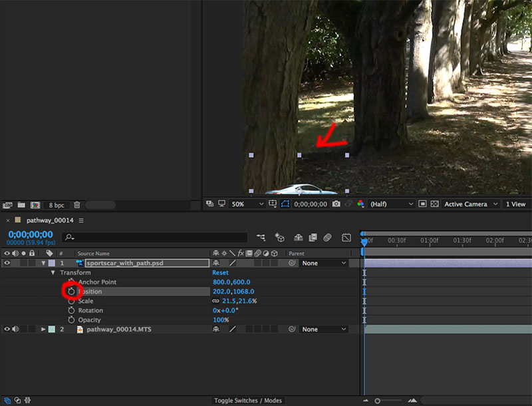The width and height of the screenshot is (532, 406).
Task: Click the Scale stopwatch icon
Action: 72,301
